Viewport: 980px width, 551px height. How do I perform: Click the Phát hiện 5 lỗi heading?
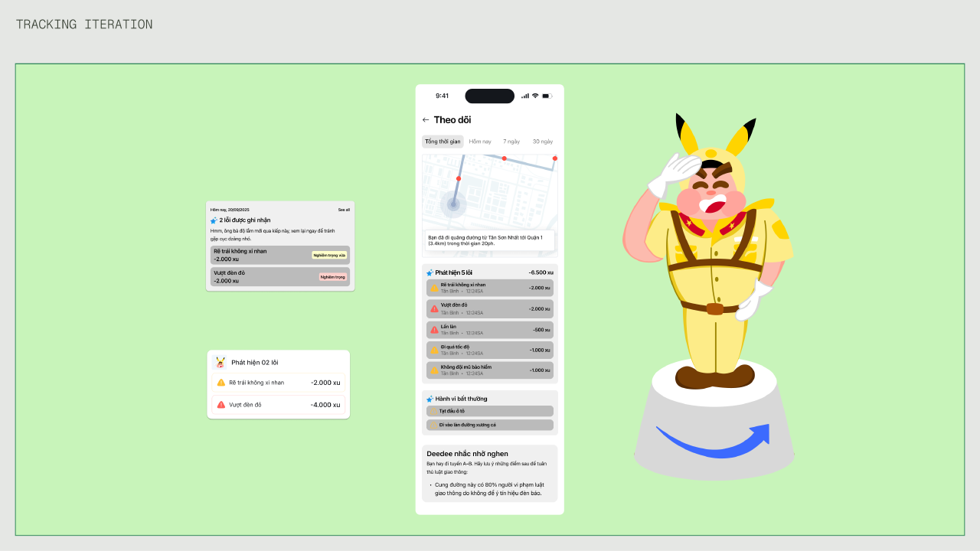[x=454, y=272]
